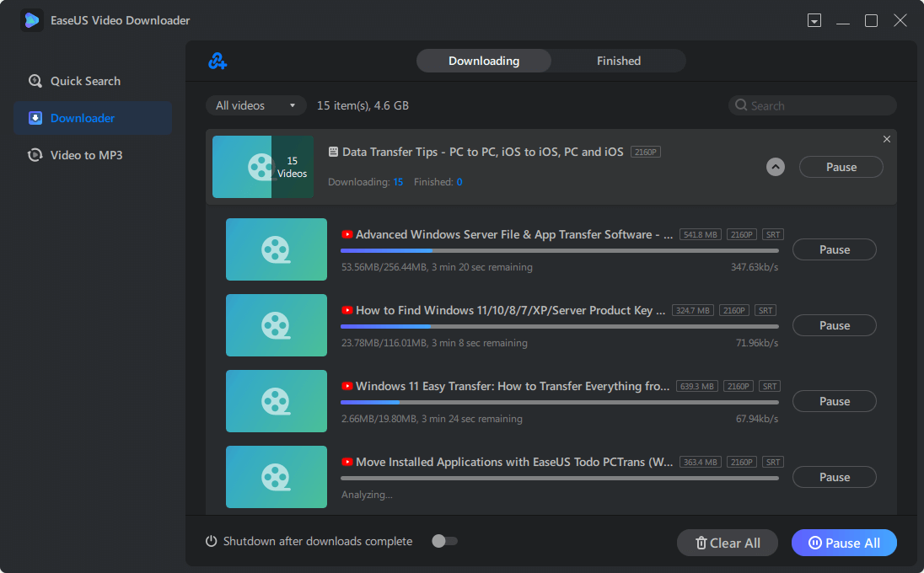Click the playlist icon beside Data Transfer Tips
The width and height of the screenshot is (924, 573).
click(x=333, y=152)
